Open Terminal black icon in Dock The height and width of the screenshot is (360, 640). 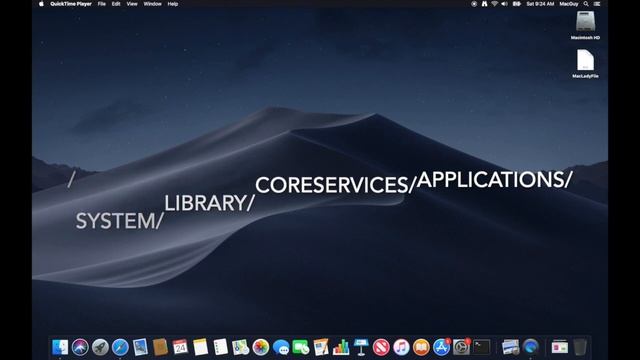pos(481,347)
